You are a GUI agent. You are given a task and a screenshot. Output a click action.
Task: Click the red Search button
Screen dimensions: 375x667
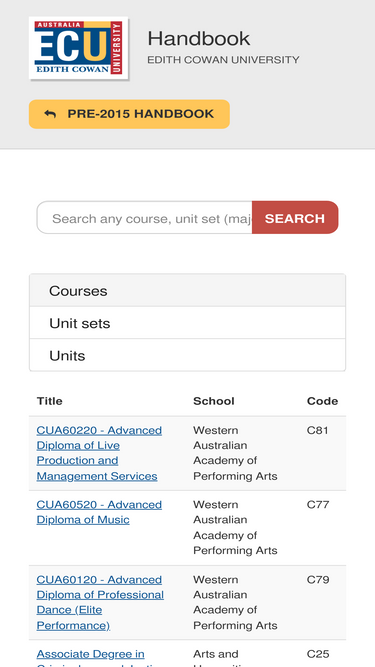[295, 218]
